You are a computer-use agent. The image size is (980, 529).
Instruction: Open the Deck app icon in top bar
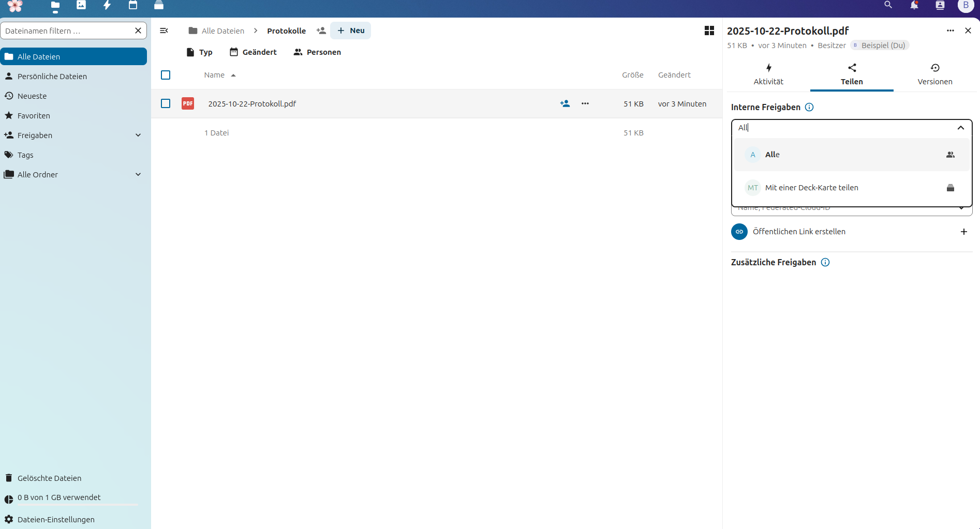point(159,5)
